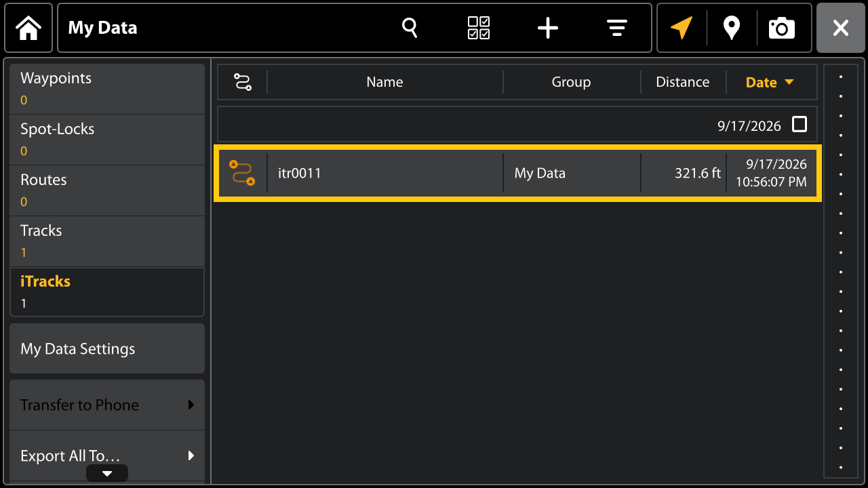The image size is (868, 488).
Task: Select the itr0011 name cell
Action: tap(385, 173)
